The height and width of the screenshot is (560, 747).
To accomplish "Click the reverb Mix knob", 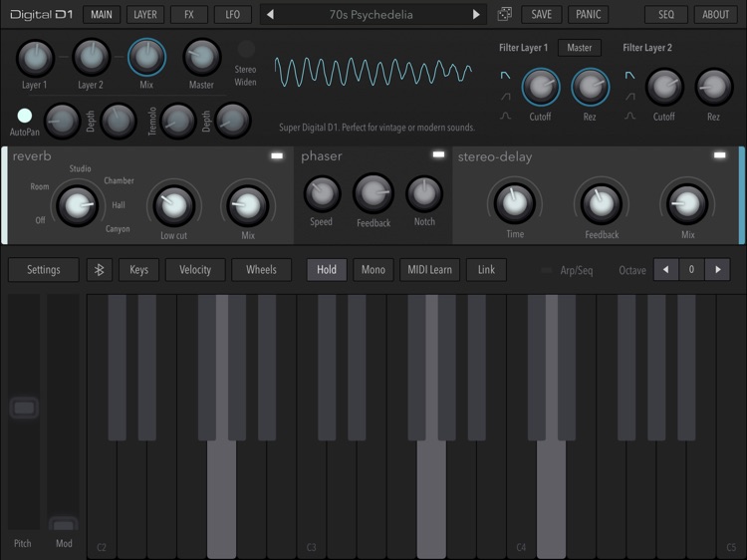I will pyautogui.click(x=247, y=205).
